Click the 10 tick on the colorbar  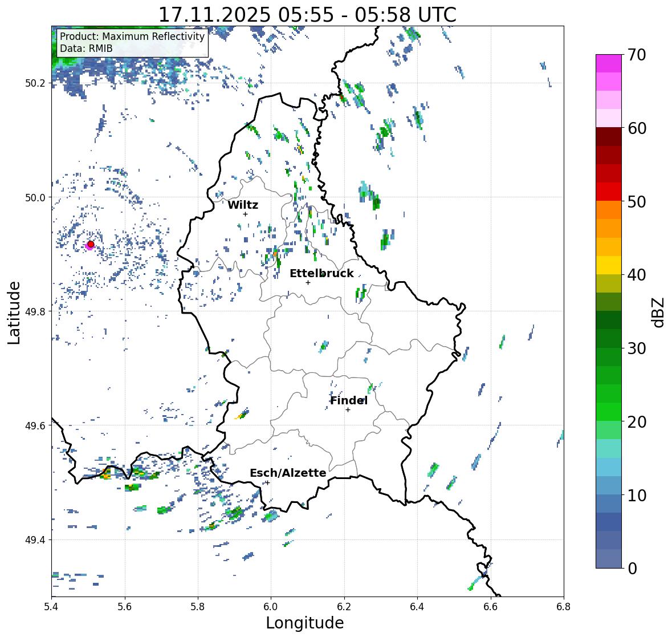pyautogui.click(x=637, y=495)
